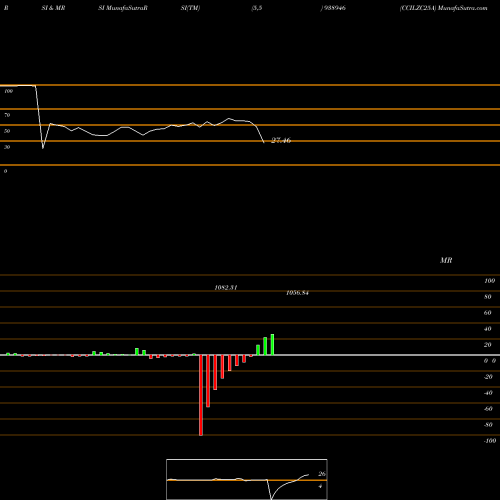
Task: Click the 1056.84 price label
Action: click(x=297, y=293)
